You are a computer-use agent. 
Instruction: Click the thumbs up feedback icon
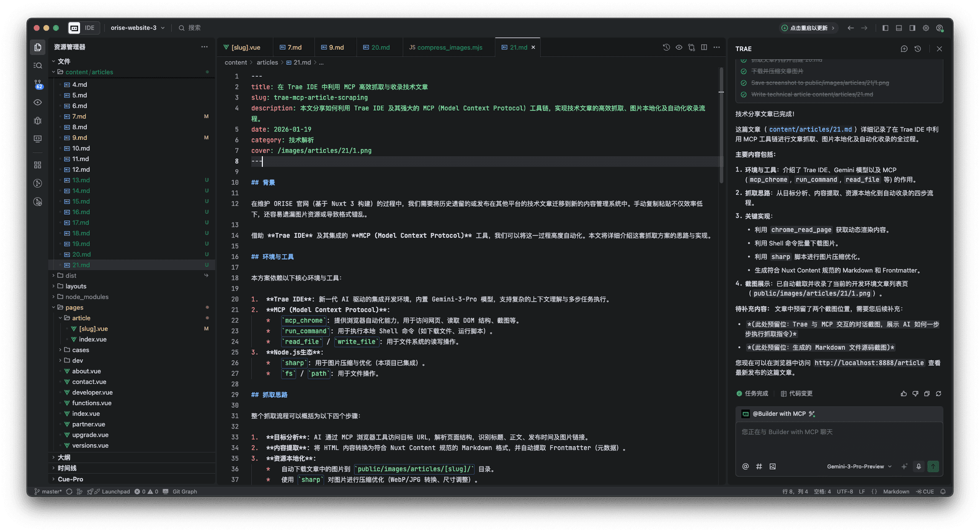click(x=903, y=394)
